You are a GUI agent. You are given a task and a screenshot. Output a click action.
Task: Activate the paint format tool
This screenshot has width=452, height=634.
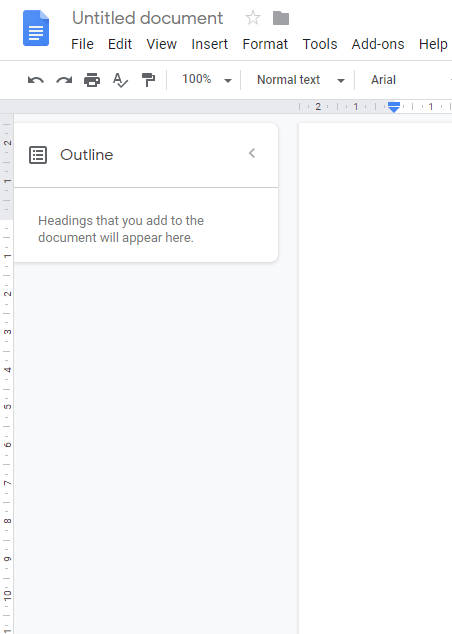coord(148,80)
